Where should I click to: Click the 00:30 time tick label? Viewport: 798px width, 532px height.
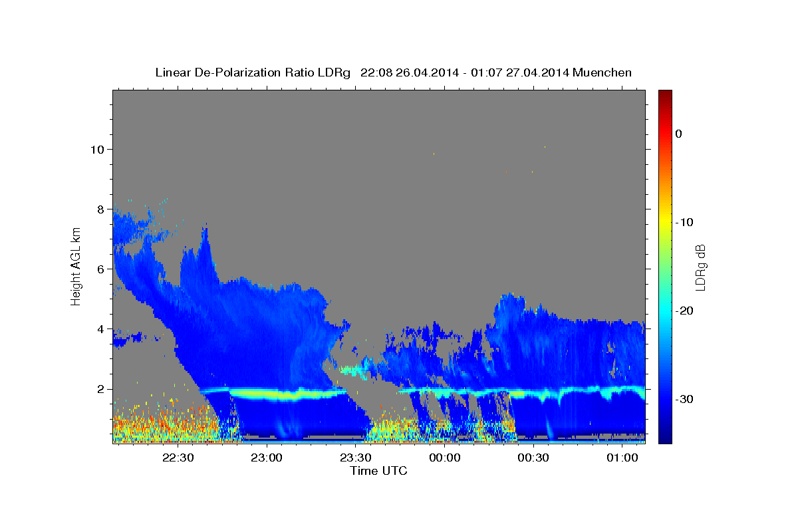click(533, 458)
